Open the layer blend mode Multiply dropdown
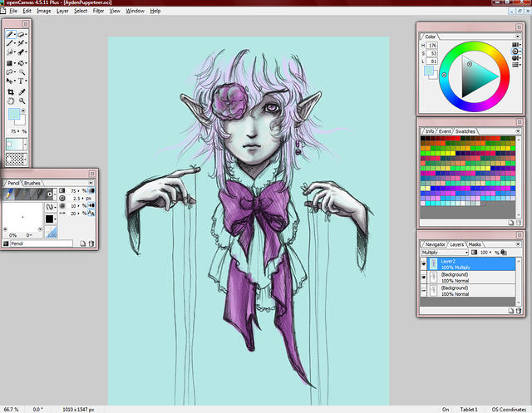Screen dimensions: 532x413 (445, 253)
